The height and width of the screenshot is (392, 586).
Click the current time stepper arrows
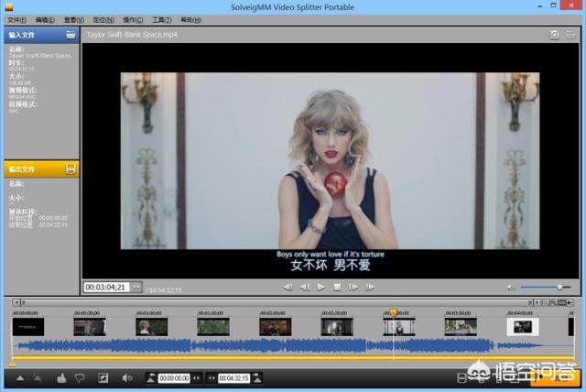pos(136,288)
